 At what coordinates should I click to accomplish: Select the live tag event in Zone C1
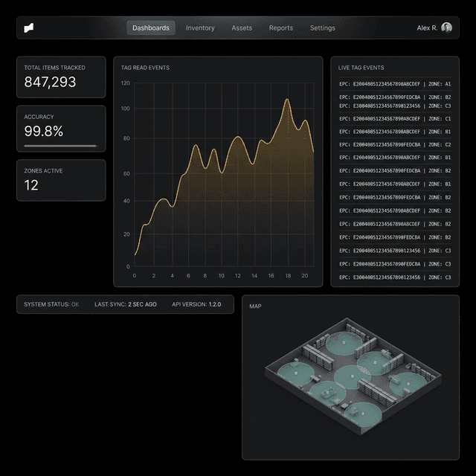tap(395, 119)
